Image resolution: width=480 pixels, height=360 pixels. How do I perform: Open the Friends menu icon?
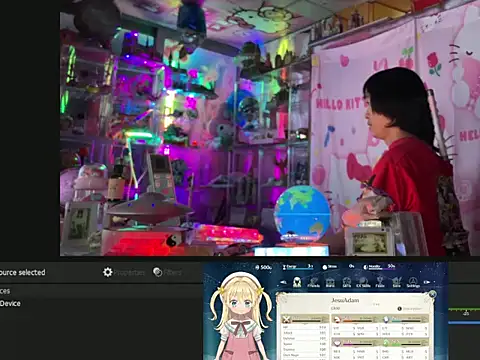(313, 283)
